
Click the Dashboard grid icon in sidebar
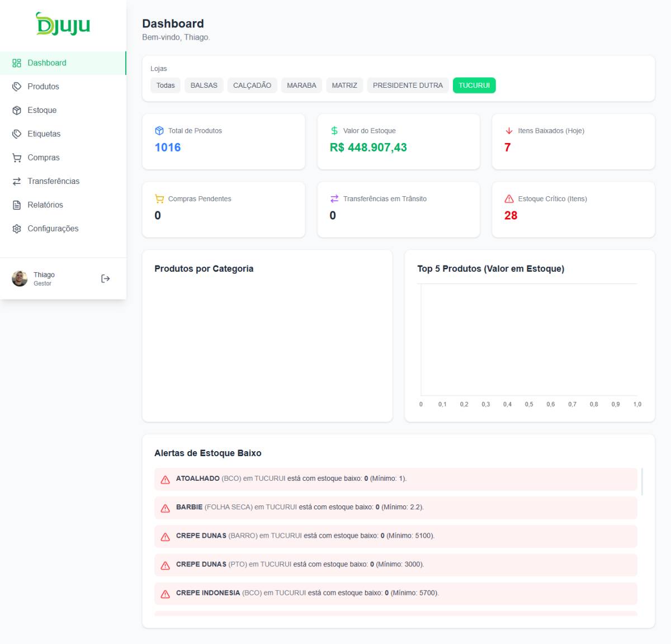(17, 63)
